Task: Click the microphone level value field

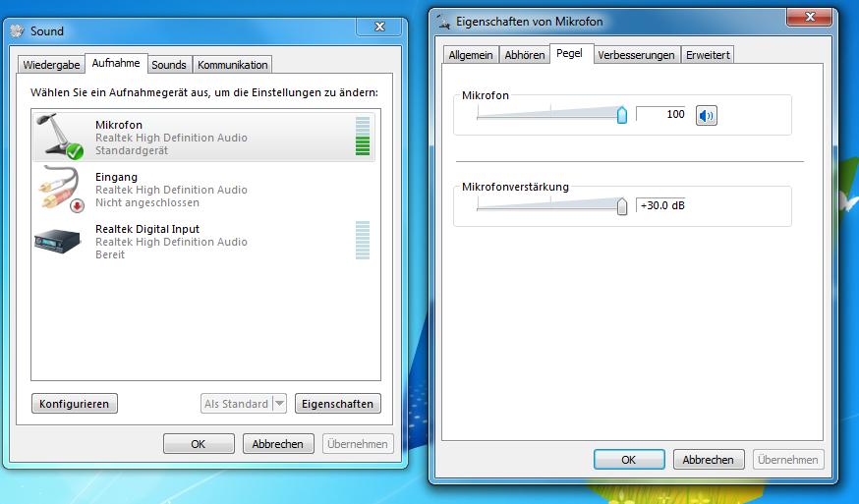Action: tap(660, 114)
